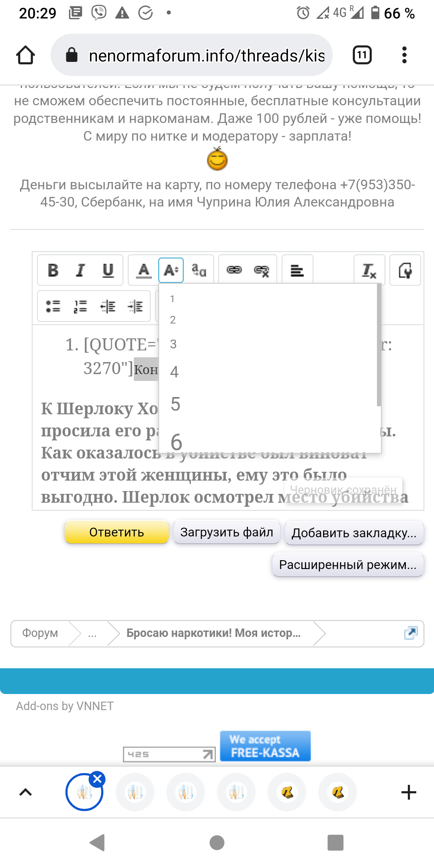Open the font family dropdown
Screen dimensions: 434x868
199,270
